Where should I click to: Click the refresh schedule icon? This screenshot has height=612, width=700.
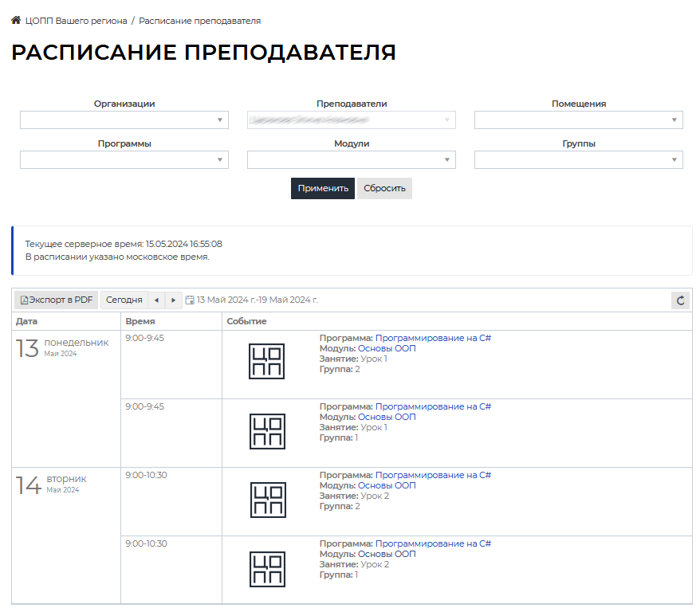[x=680, y=300]
